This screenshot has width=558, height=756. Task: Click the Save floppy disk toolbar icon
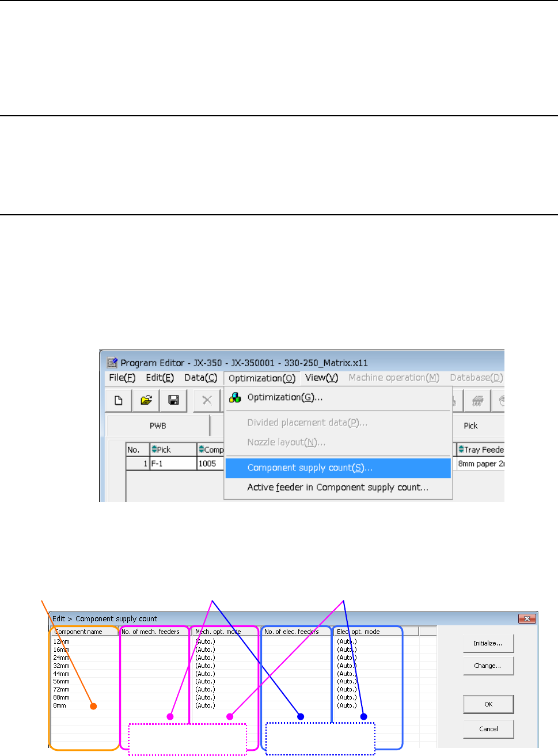click(x=173, y=400)
